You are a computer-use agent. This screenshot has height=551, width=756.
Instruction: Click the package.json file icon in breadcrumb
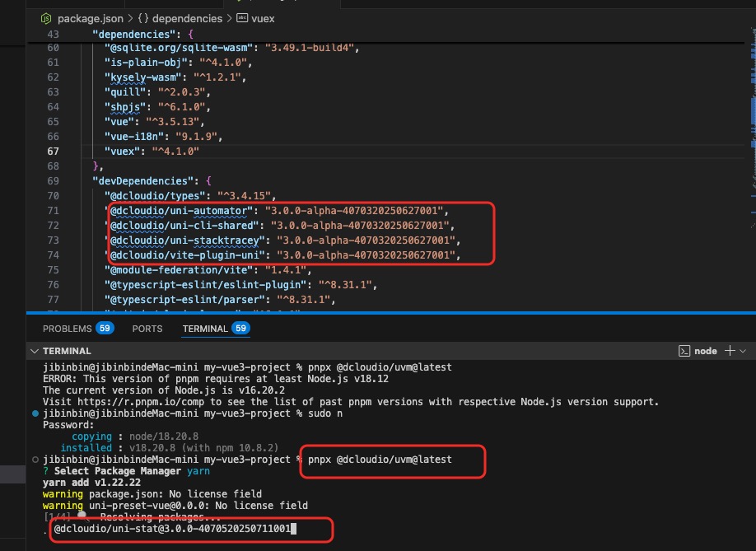click(x=46, y=19)
